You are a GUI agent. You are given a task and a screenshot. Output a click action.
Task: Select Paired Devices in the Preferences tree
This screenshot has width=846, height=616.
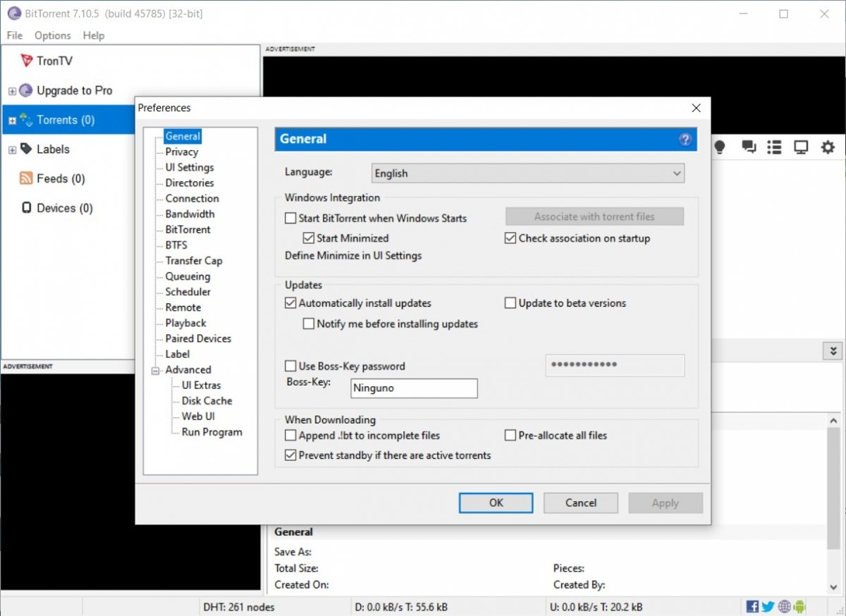(199, 338)
